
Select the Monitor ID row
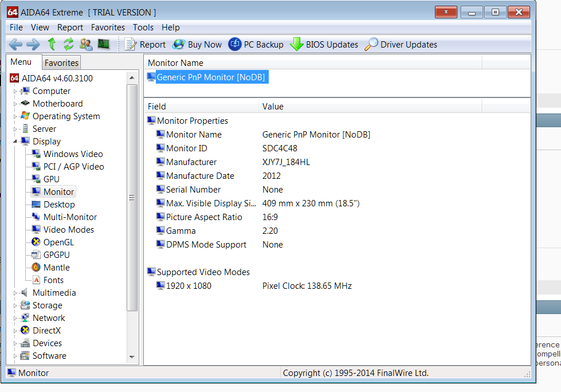pos(186,148)
